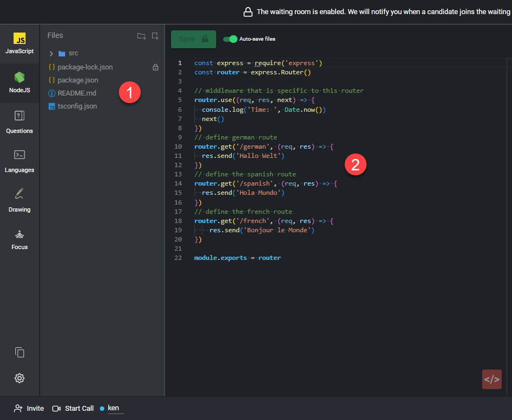The height and width of the screenshot is (420, 512).
Task: Expand the src folder
Action: [x=51, y=54]
